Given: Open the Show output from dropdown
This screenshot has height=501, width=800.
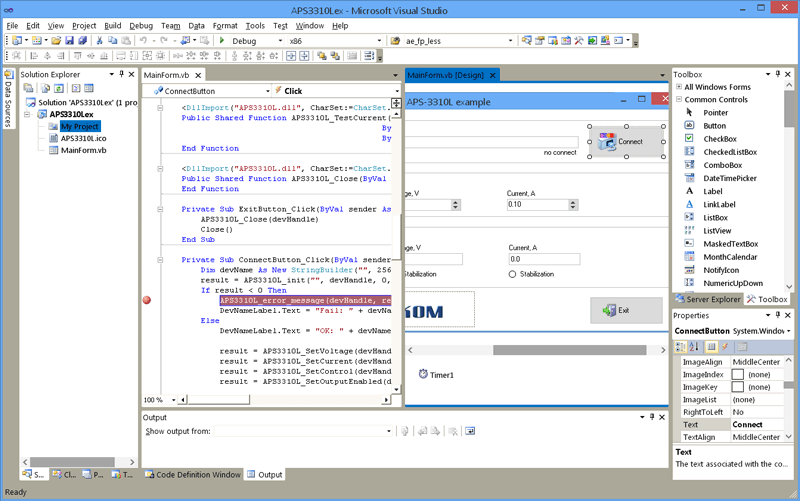Looking at the screenshot, I should pyautogui.click(x=389, y=431).
